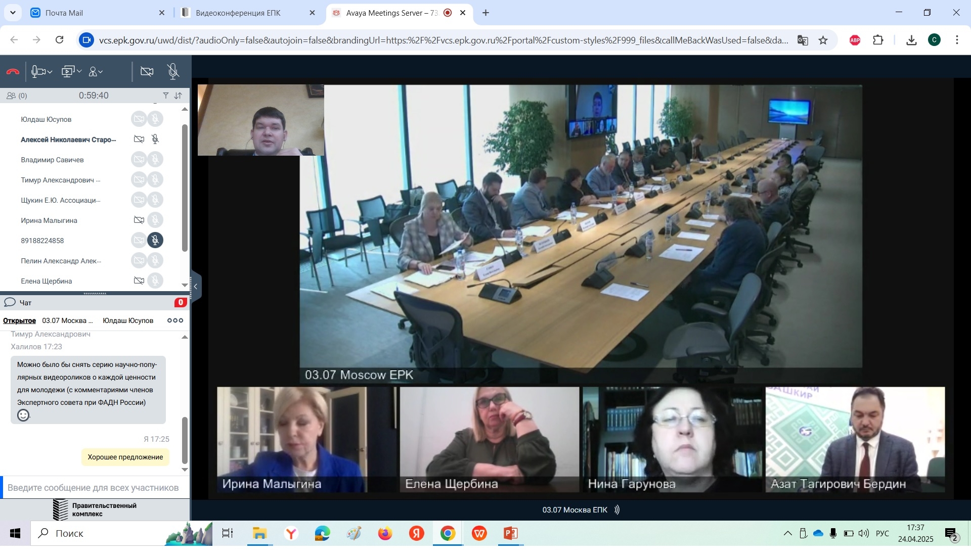Open the Chrome profile avatar
Image resolution: width=971 pixels, height=560 pixels.
(934, 40)
